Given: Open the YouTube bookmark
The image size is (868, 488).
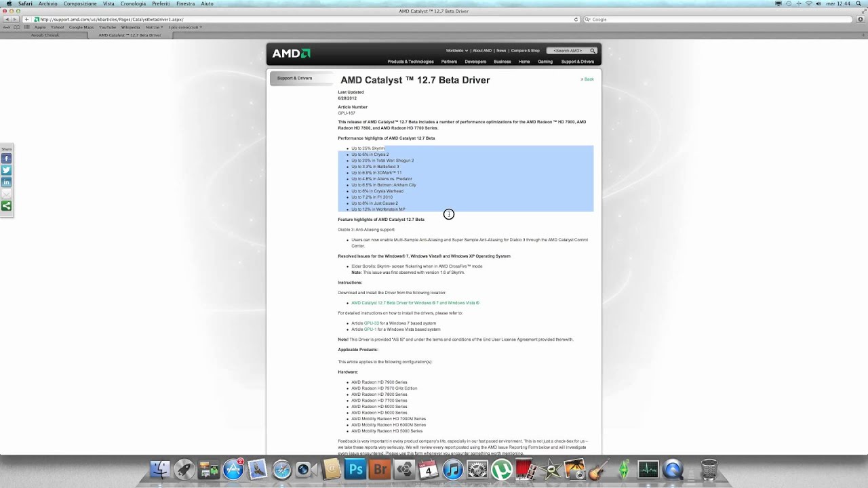Looking at the screenshot, I should pos(107,27).
